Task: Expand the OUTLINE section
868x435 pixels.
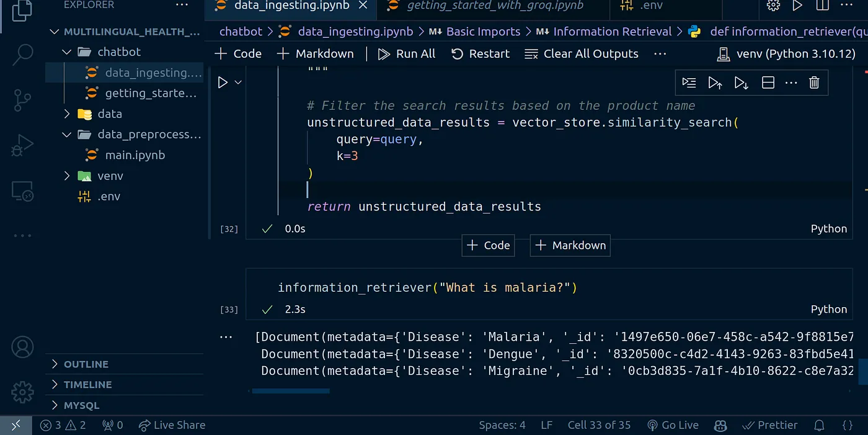Action: coord(86,364)
